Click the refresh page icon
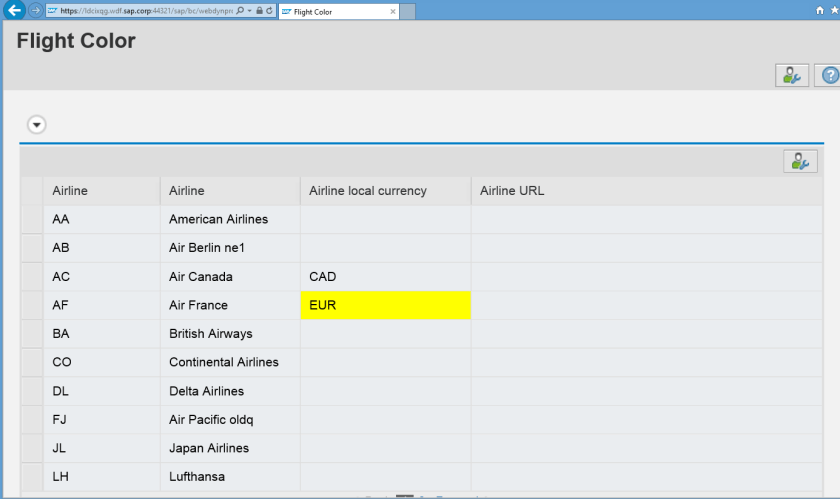 269,11
